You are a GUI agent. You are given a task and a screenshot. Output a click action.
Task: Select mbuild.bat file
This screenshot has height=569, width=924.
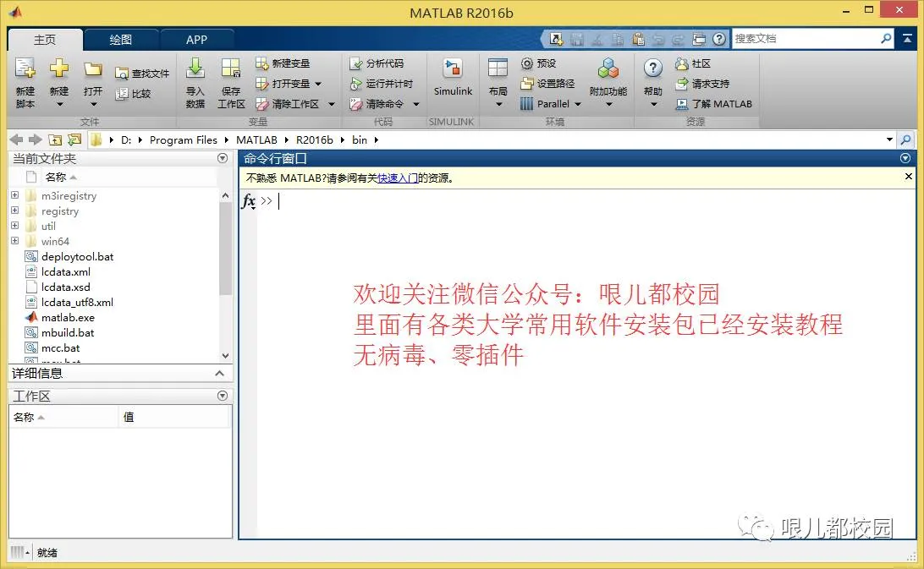(67, 333)
